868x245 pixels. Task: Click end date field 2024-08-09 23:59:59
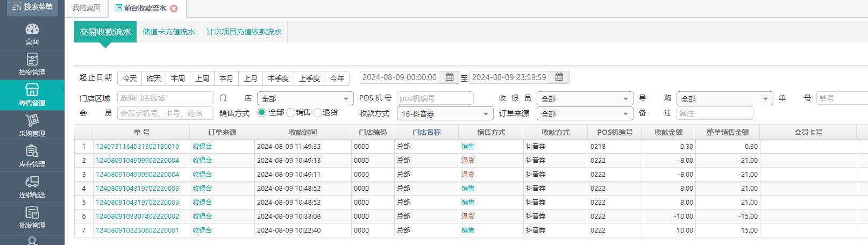pos(509,77)
